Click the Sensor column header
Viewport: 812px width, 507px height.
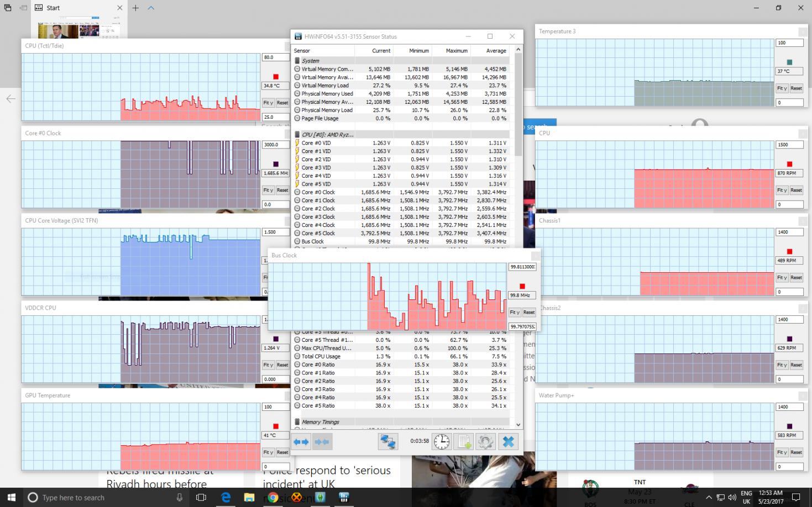(x=323, y=50)
